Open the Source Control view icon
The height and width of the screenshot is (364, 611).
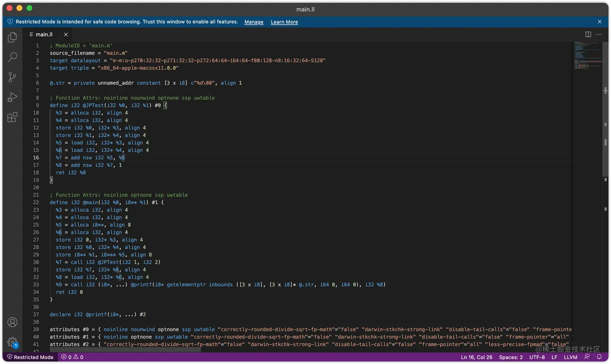(x=13, y=77)
